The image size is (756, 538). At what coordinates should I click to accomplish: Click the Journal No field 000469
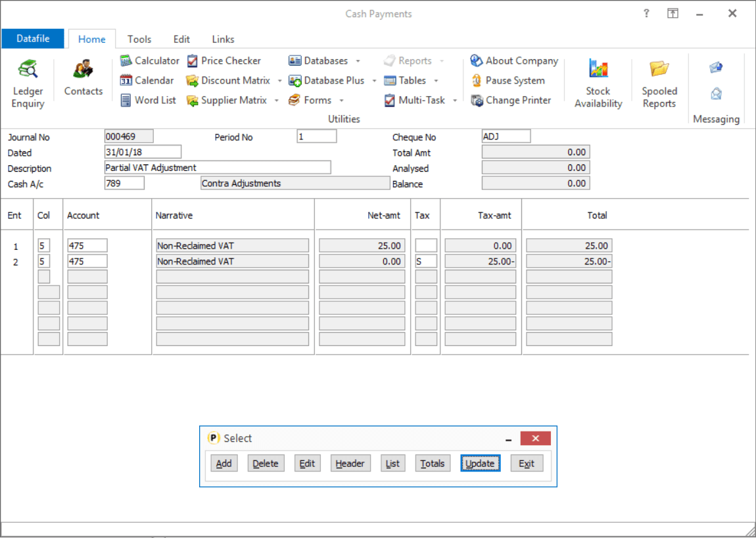(129, 137)
